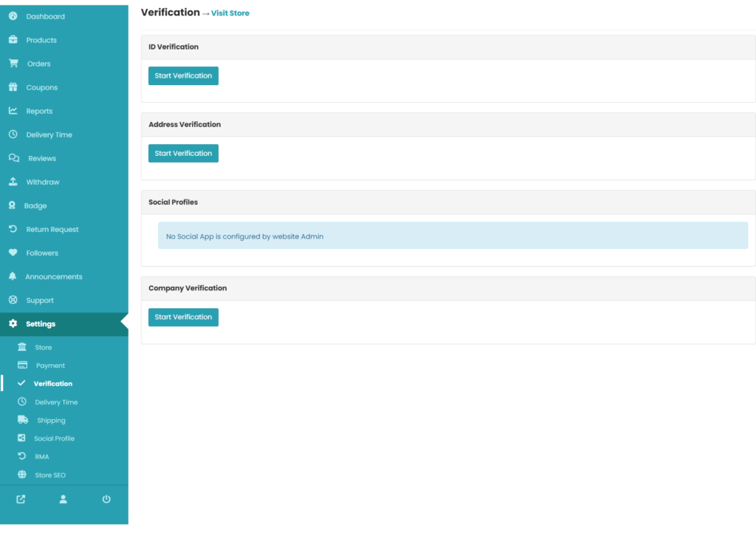This screenshot has height=535, width=756.
Task: Click the Social Profiles section heading
Action: 173,202
